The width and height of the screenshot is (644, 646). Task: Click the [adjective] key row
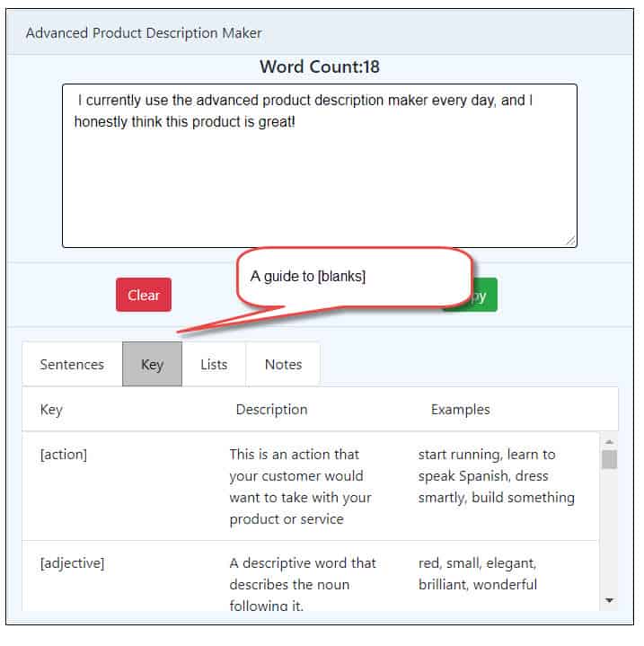tap(310, 576)
